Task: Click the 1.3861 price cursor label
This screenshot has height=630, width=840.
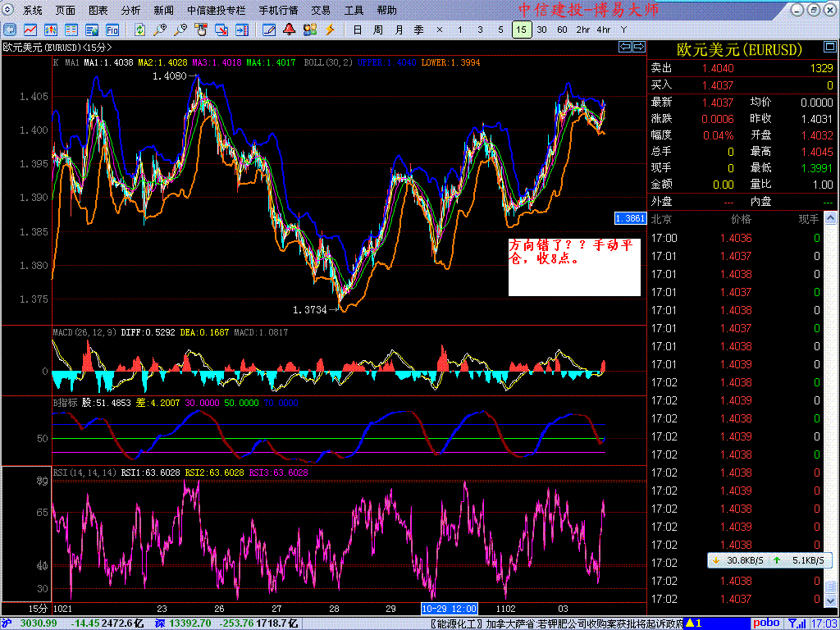Action: [x=630, y=218]
